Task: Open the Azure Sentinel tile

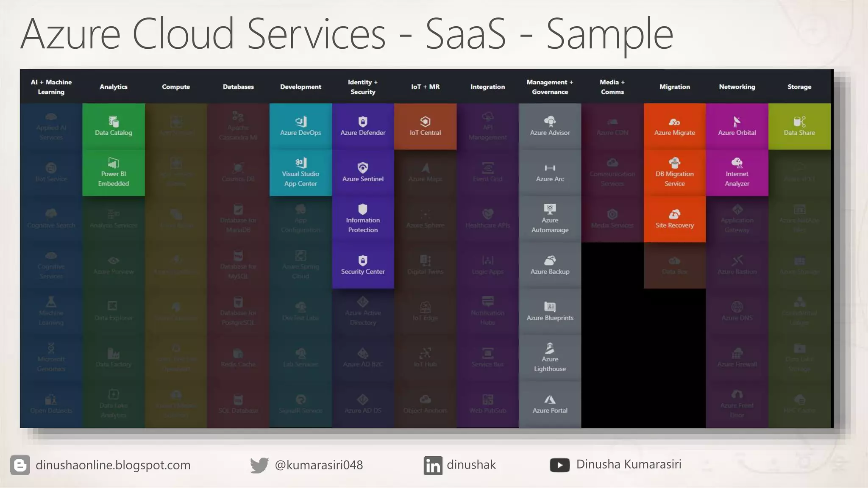Action: pos(363,173)
